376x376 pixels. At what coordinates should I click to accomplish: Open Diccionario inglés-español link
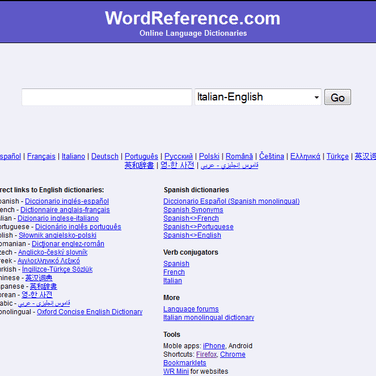(x=67, y=201)
